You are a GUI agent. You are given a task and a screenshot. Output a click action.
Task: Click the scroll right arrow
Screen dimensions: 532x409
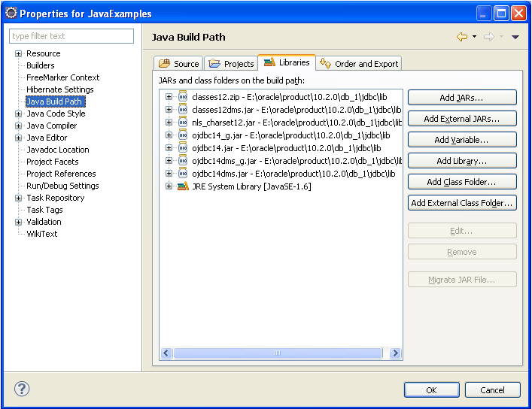coord(395,353)
